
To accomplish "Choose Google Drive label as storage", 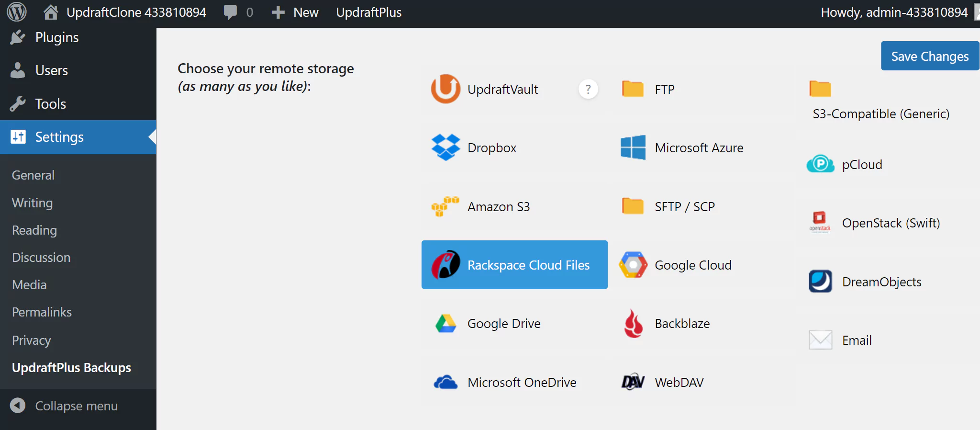I will (x=504, y=324).
